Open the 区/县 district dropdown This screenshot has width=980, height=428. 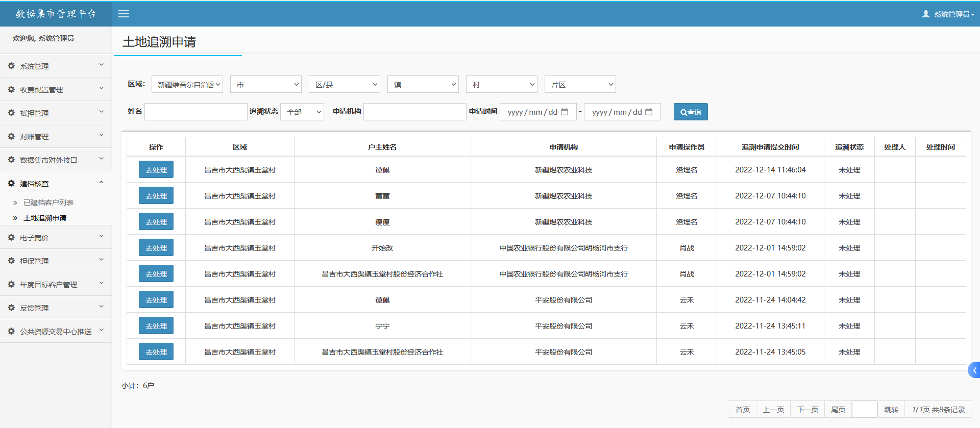(345, 84)
